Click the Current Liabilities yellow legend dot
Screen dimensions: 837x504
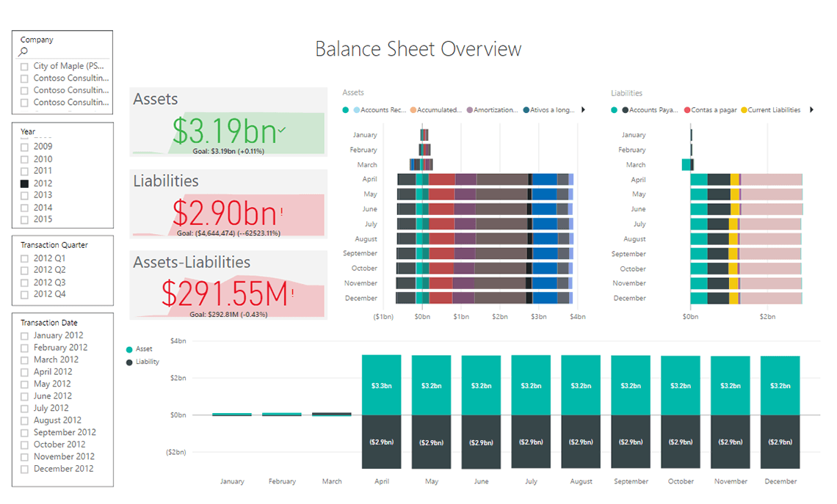tap(744, 110)
